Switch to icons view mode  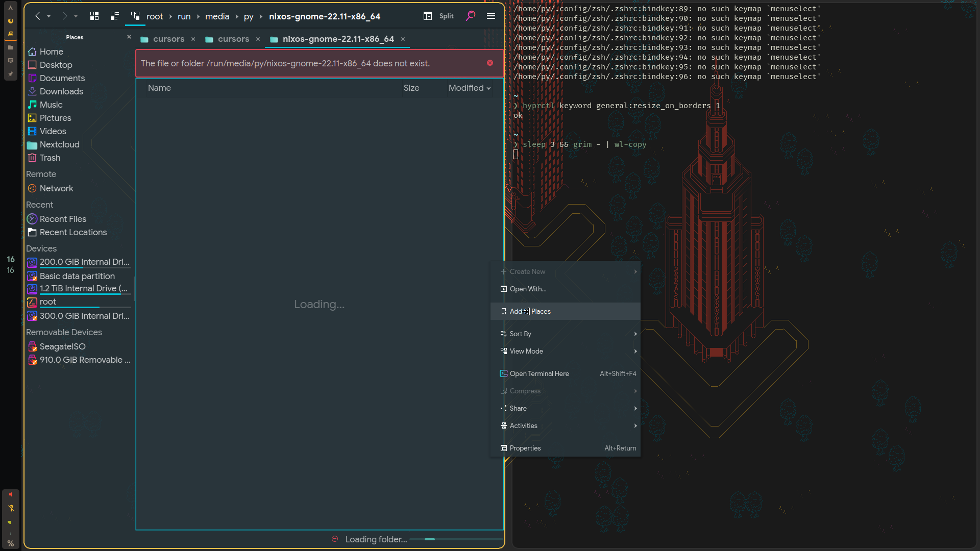(94, 16)
